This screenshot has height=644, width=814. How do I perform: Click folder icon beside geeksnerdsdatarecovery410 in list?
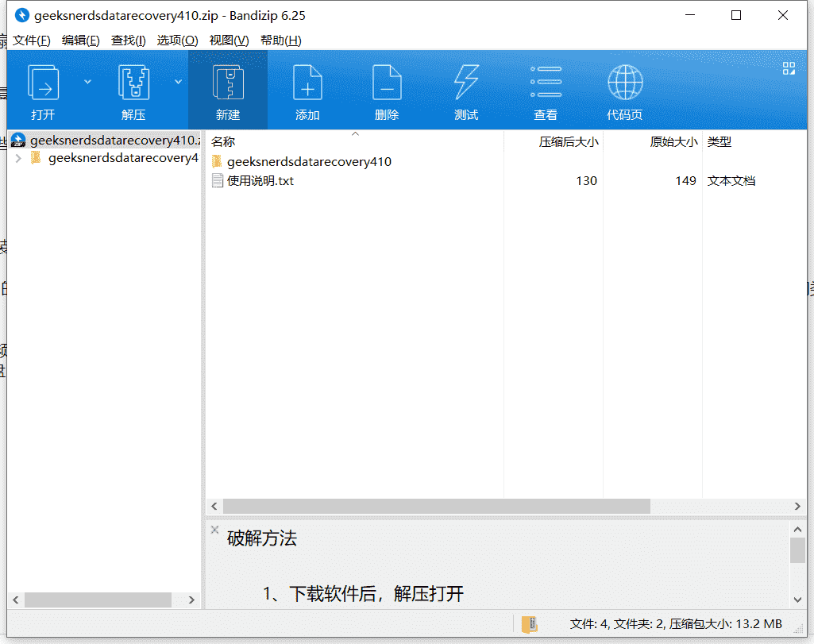coord(218,161)
